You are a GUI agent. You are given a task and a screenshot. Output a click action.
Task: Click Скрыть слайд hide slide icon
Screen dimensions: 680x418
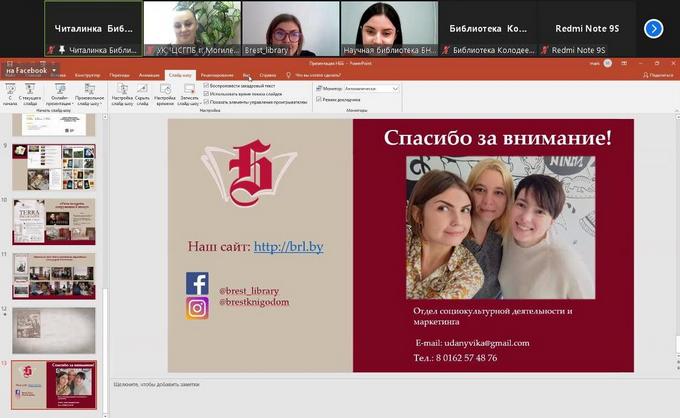pos(142,89)
